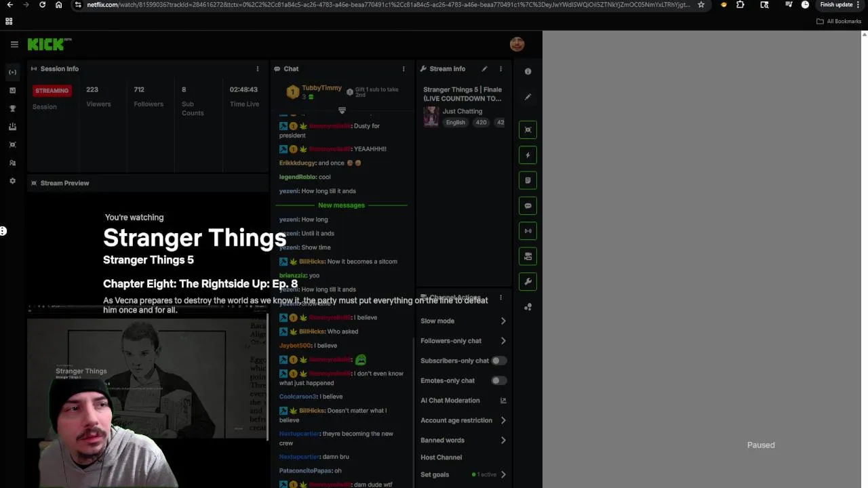
Task: Click the pencil icon in right toolbar
Action: [x=528, y=97]
